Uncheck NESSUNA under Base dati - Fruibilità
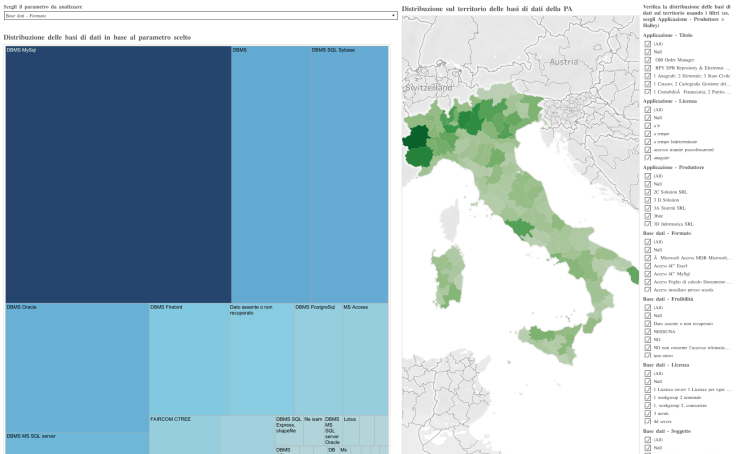The image size is (736, 454). coord(648,331)
